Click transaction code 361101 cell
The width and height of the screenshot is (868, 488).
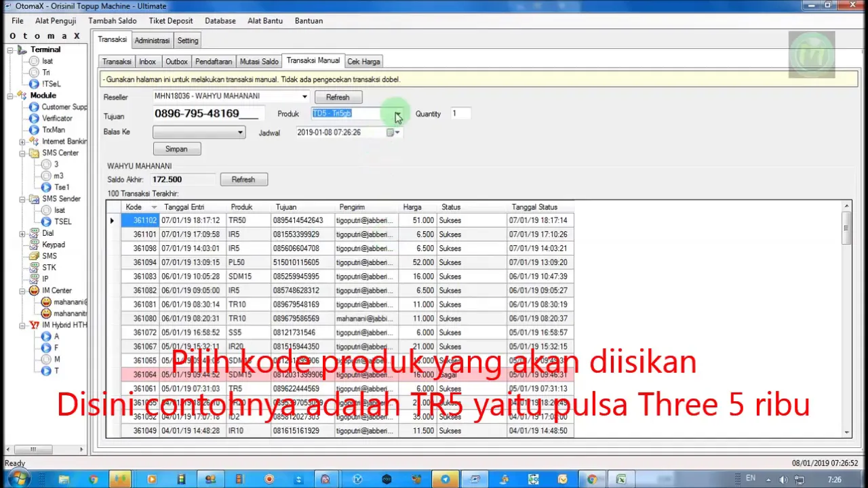[140, 235]
